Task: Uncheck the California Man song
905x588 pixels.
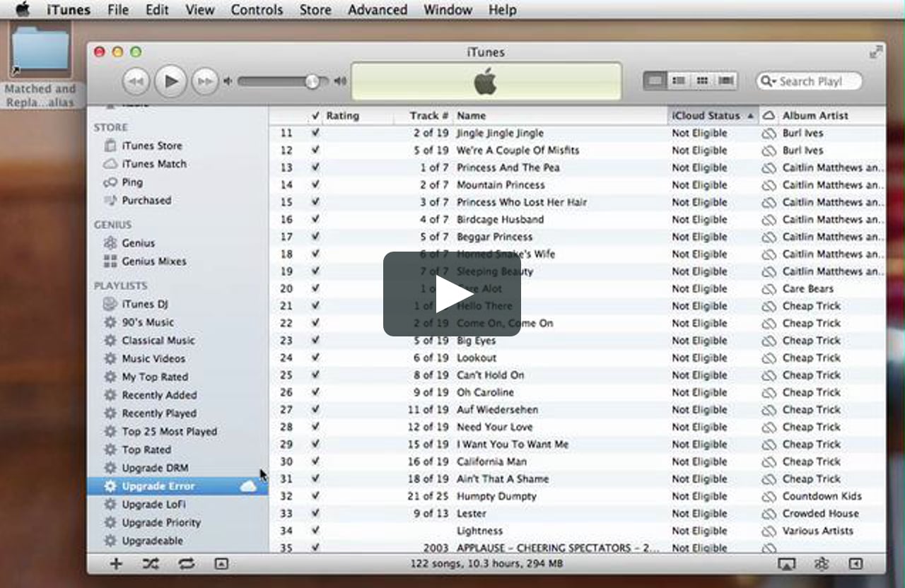Action: pos(315,461)
